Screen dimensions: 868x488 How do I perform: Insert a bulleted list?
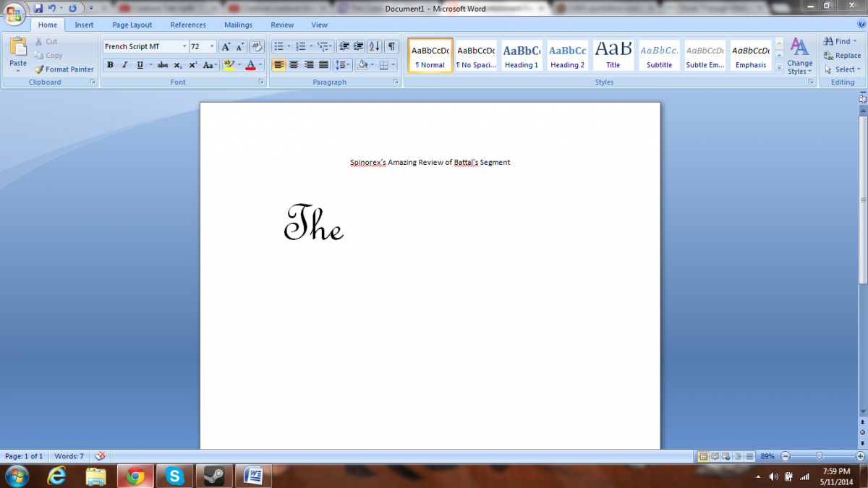[x=278, y=46]
